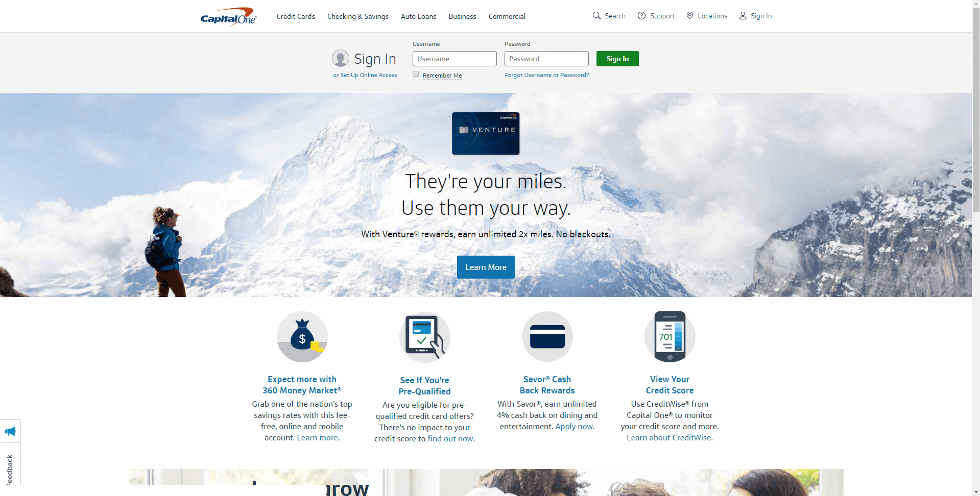Click Learn more link under 360 Money Market
The image size is (980, 496).
pos(318,438)
